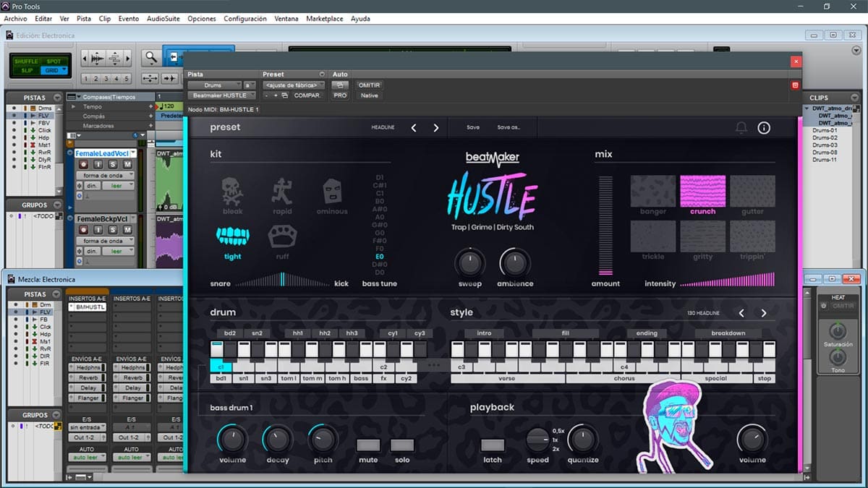Select the trippin' mix thumbnail
Viewport: 868px width, 488px height.
[x=752, y=236]
